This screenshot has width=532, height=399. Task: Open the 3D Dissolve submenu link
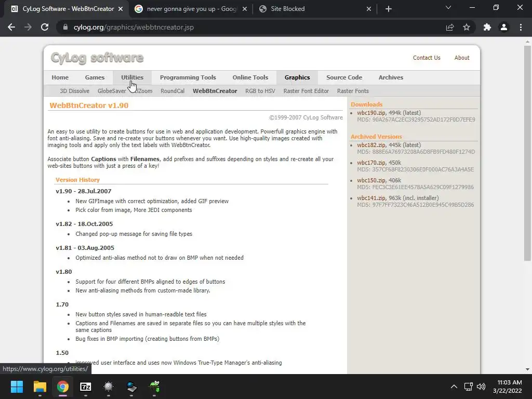(x=75, y=91)
